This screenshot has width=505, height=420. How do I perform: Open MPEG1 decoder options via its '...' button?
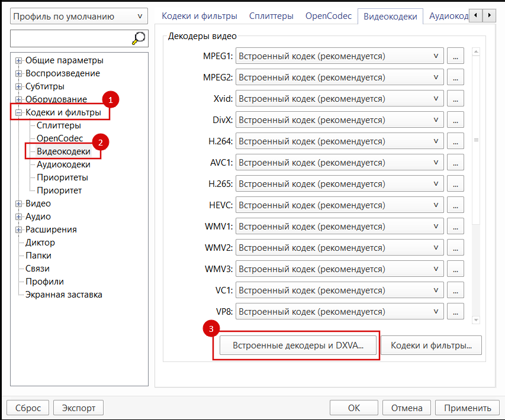455,56
